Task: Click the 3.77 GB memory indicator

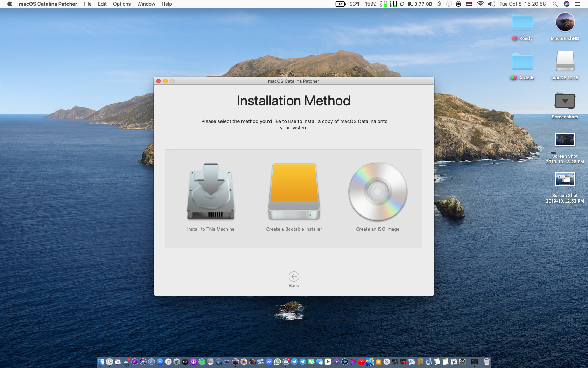Action: (x=420, y=4)
